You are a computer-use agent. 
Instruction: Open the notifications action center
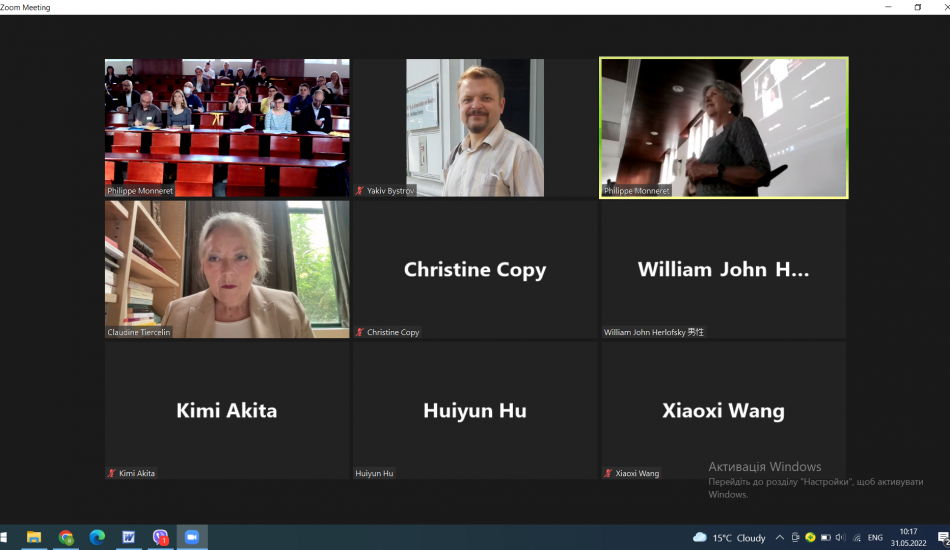942,537
